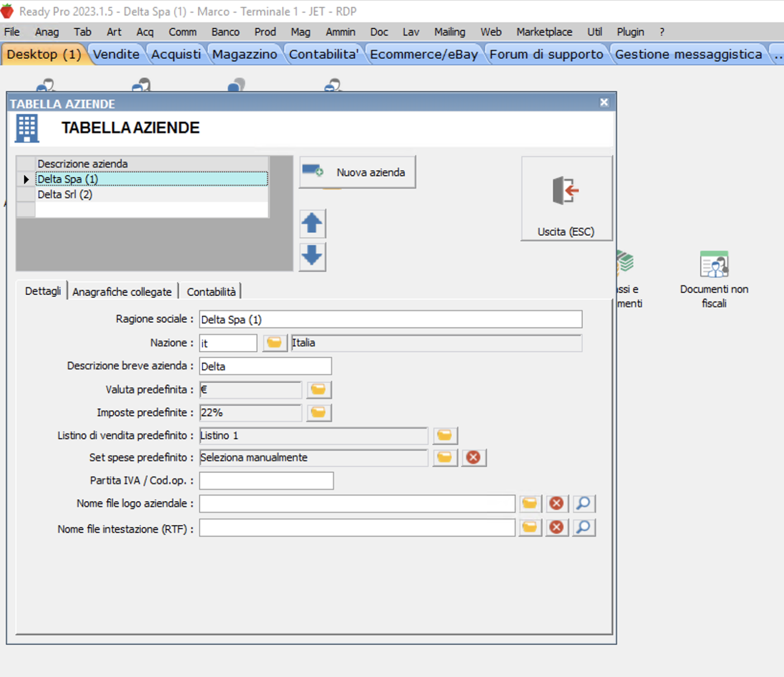Click the Ragione sociale input field
This screenshot has height=677, width=784.
[391, 320]
